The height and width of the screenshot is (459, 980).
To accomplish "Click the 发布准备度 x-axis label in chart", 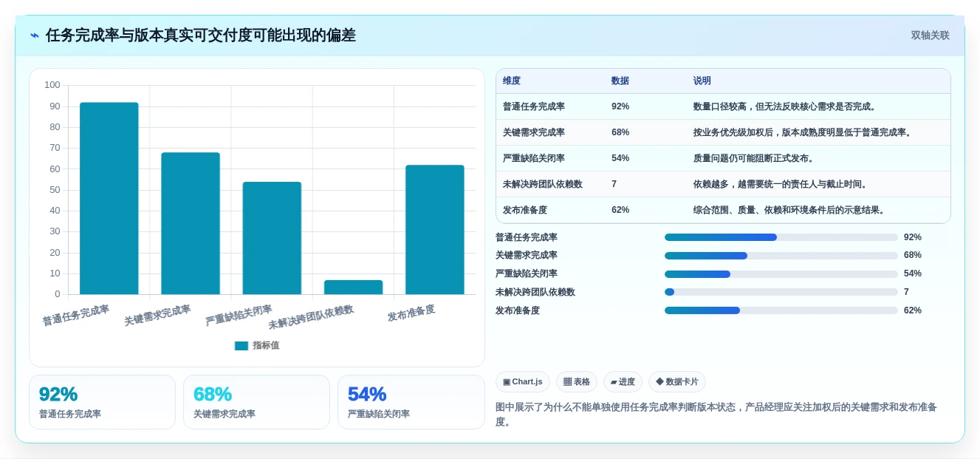I will (x=411, y=313).
